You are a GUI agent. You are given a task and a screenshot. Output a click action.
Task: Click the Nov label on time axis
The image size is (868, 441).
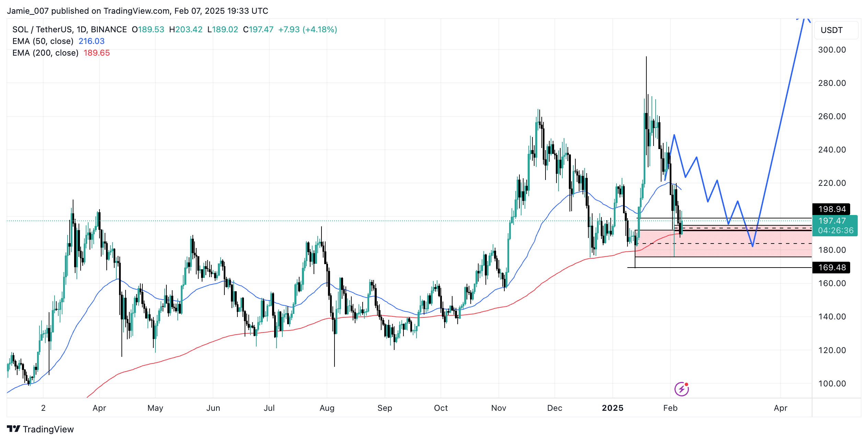click(498, 408)
